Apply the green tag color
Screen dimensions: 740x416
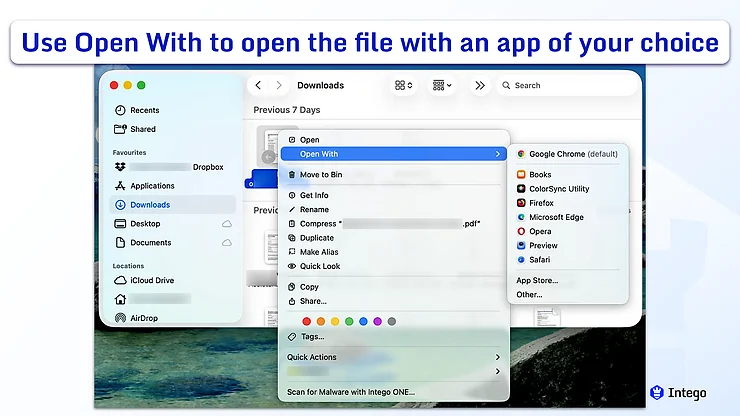coord(349,322)
